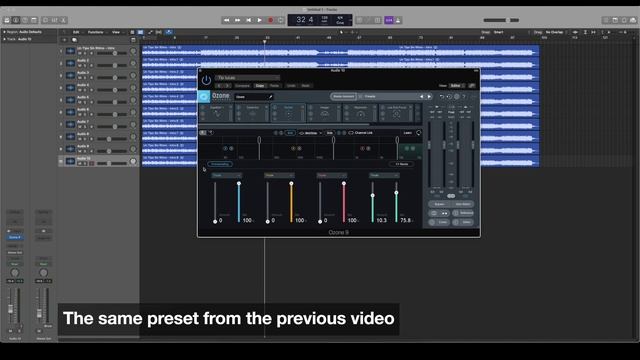This screenshot has width=640, height=360.
Task: Select the Imager module in Ozone chain
Action: coord(324,113)
